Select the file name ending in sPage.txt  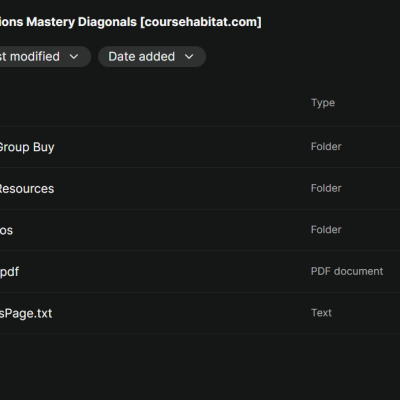[26, 313]
